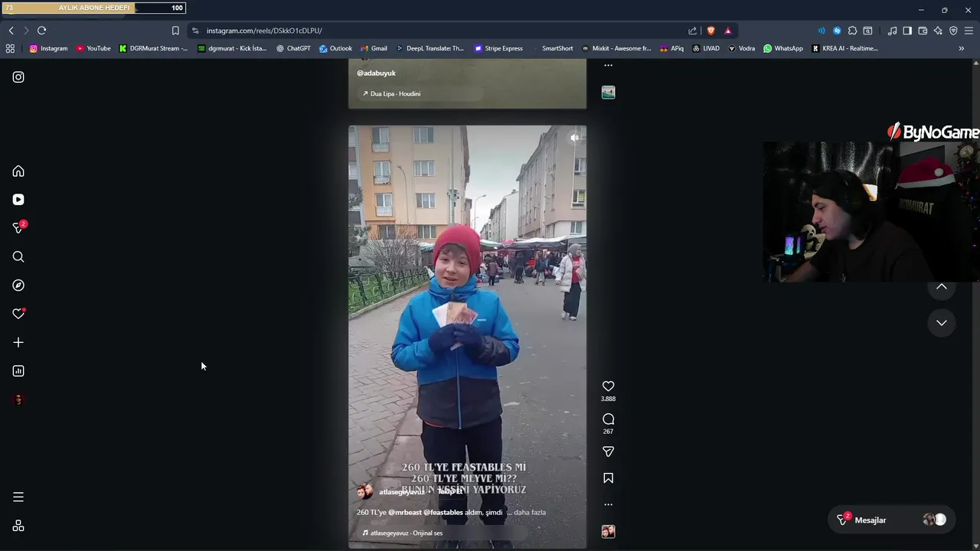980x551 pixels.
Task: Open browser main menu
Action: (x=969, y=31)
